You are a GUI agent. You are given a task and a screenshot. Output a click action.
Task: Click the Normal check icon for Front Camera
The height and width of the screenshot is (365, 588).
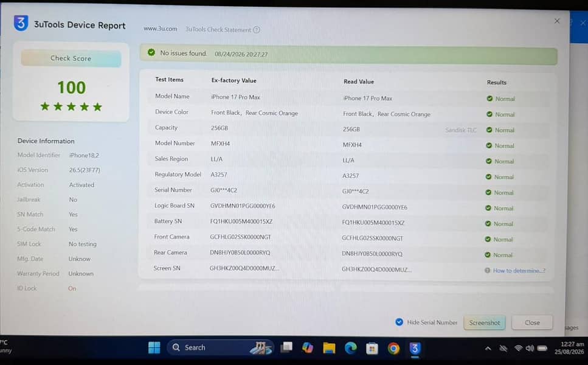[488, 239]
